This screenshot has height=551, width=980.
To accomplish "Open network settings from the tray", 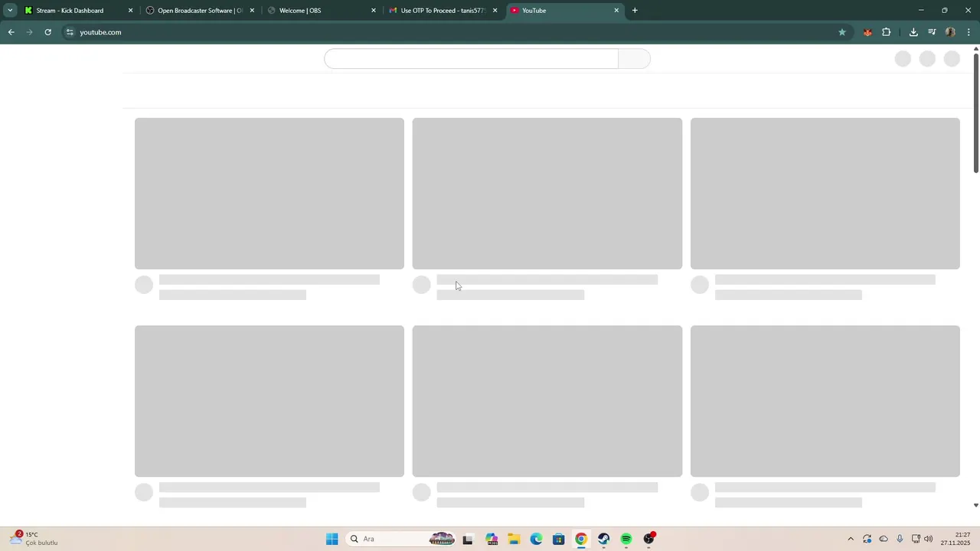I will tap(916, 539).
